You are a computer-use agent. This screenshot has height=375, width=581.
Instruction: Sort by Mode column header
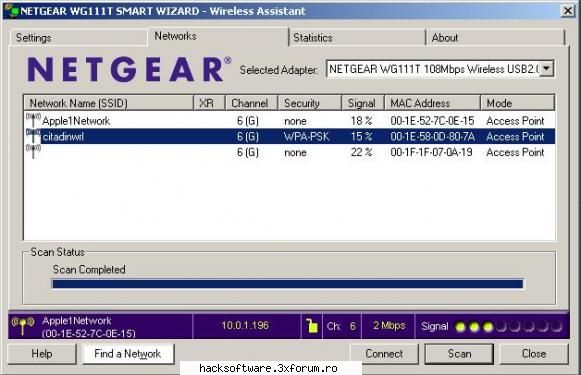pos(518,103)
